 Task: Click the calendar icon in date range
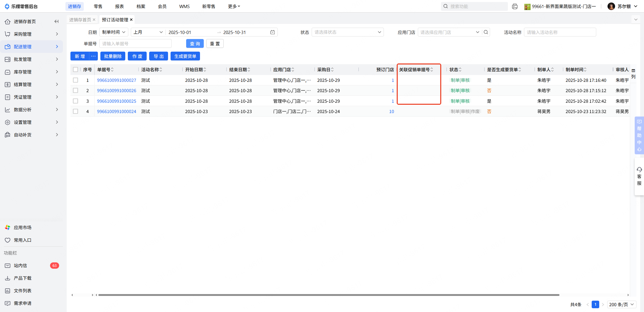click(x=272, y=32)
